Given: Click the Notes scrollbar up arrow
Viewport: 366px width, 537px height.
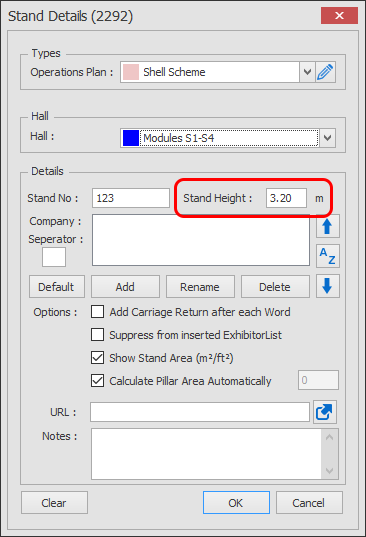Looking at the screenshot, I should [329, 437].
